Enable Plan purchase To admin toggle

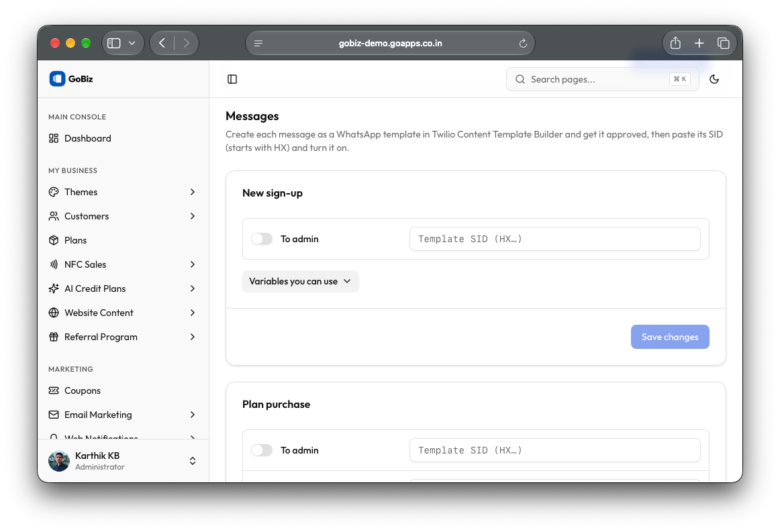[262, 450]
